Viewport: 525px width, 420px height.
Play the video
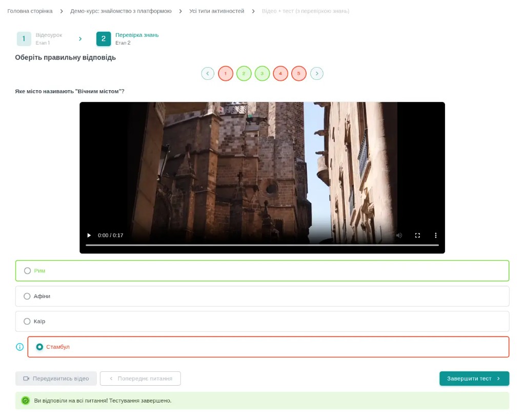pyautogui.click(x=89, y=236)
